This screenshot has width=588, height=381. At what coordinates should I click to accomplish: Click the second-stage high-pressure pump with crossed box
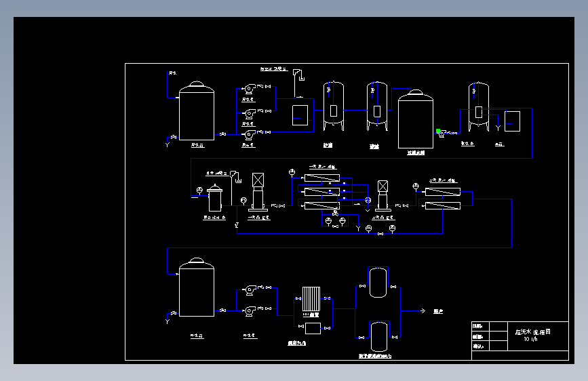tap(383, 195)
